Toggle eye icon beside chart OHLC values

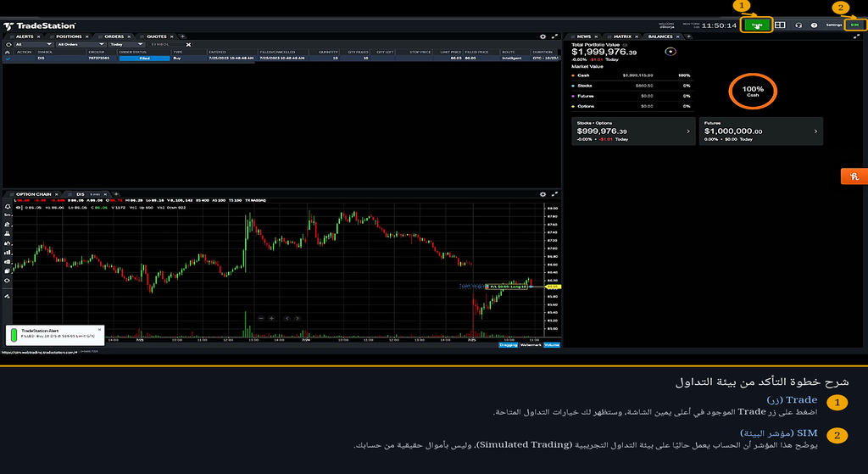pyautogui.click(x=19, y=208)
